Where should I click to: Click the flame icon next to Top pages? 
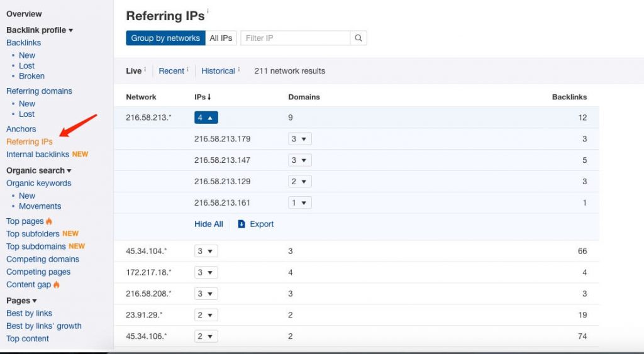[49, 221]
